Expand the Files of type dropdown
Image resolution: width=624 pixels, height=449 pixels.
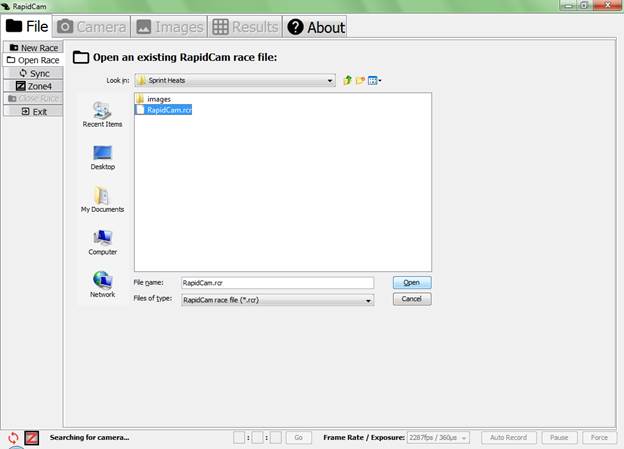click(x=368, y=299)
